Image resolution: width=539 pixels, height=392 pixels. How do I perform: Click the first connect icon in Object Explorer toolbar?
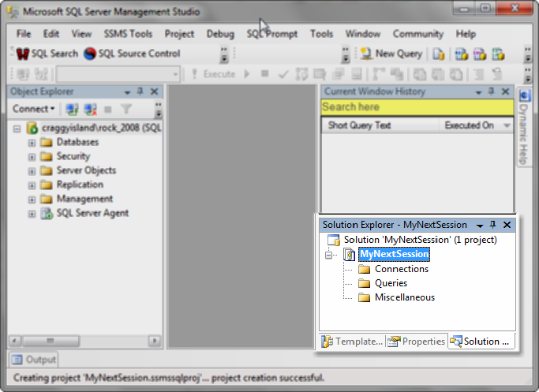(72, 109)
